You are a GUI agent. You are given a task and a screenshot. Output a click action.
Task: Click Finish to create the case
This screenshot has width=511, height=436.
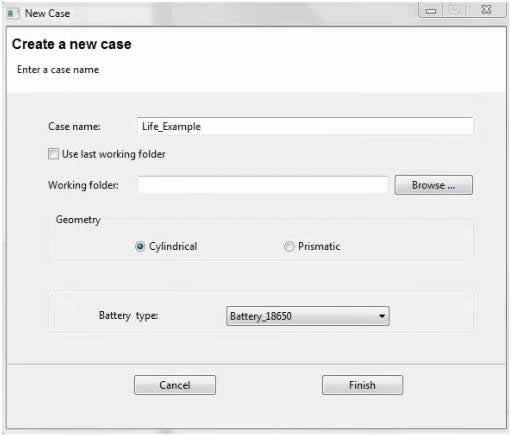pos(362,385)
